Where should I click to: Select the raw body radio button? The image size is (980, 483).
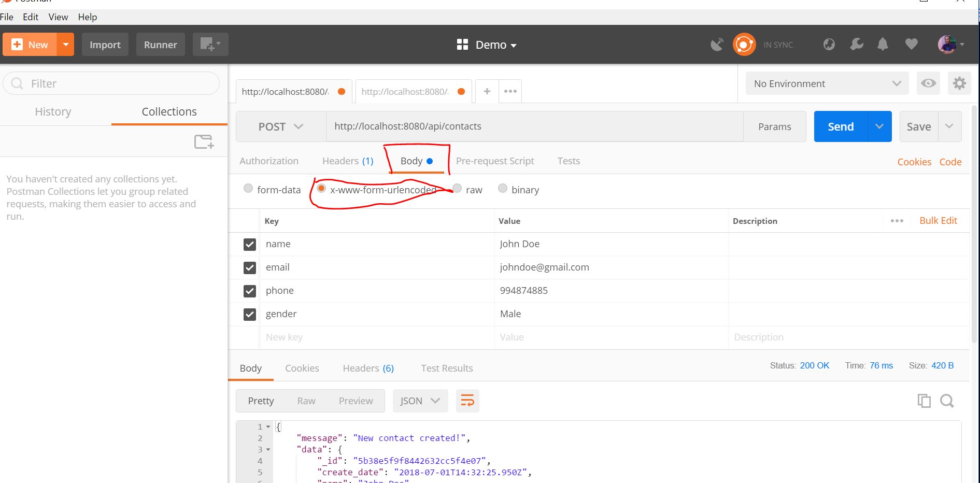click(x=457, y=188)
